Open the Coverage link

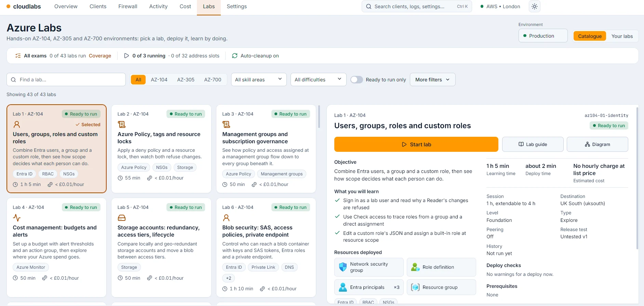(x=100, y=56)
